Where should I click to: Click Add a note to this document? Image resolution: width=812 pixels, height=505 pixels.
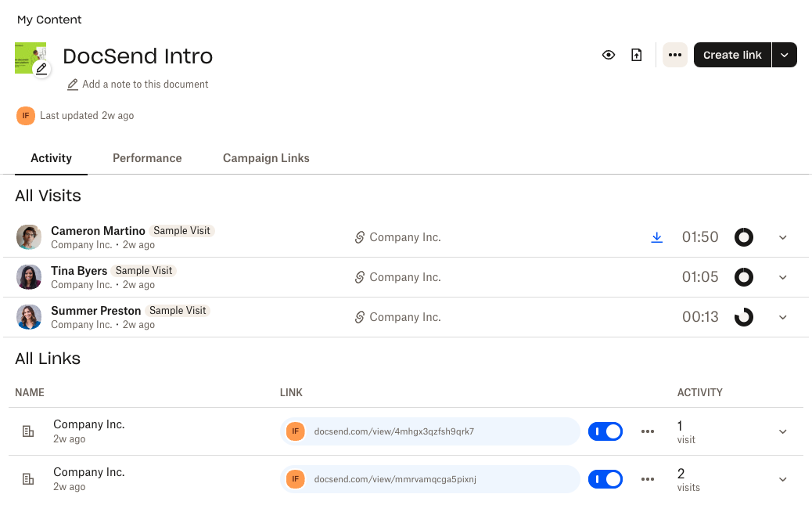(145, 85)
